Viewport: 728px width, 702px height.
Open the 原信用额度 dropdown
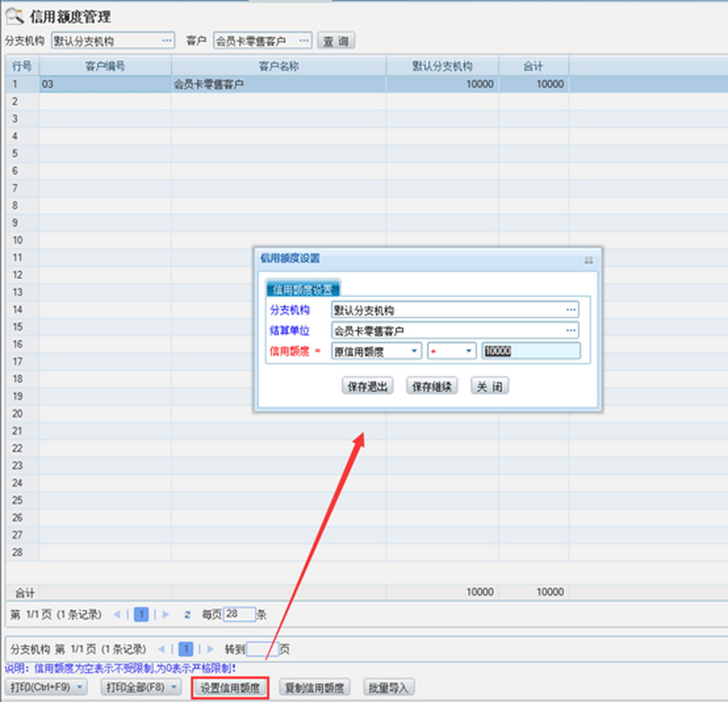[414, 351]
